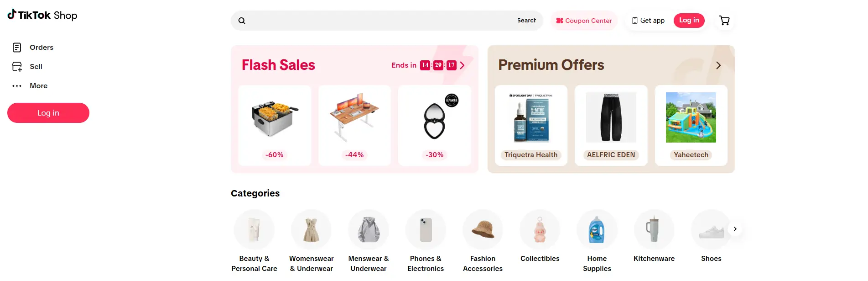The image size is (868, 281).
Task: Open Orders in the sidebar
Action: tap(41, 48)
